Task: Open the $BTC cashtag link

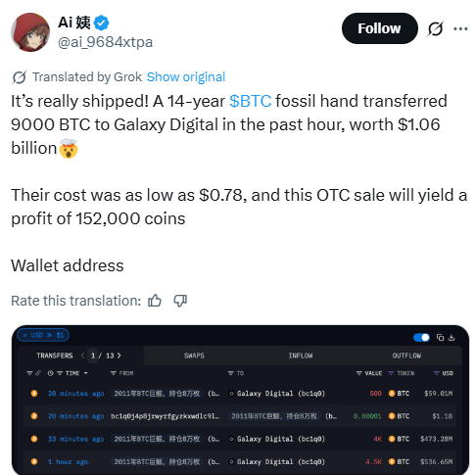Action: tap(250, 101)
